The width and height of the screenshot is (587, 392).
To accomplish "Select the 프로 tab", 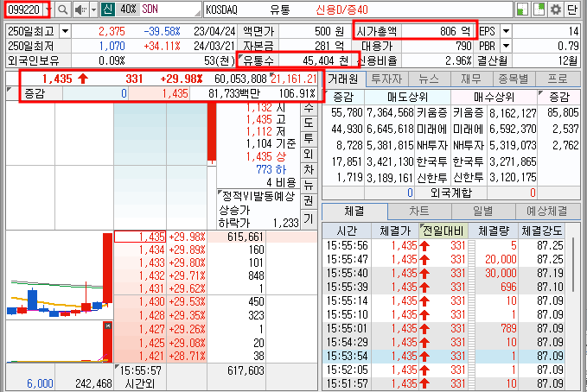I will 558,79.
